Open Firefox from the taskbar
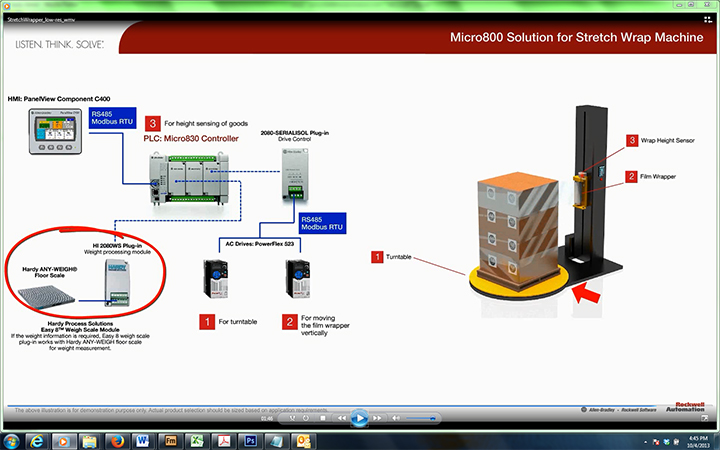720x450 pixels. point(115,440)
